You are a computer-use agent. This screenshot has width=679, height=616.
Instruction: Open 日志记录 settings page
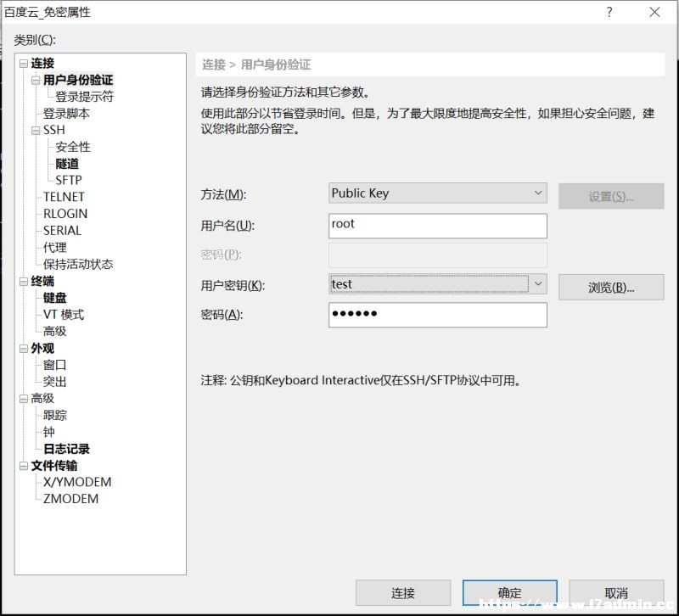tap(66, 449)
